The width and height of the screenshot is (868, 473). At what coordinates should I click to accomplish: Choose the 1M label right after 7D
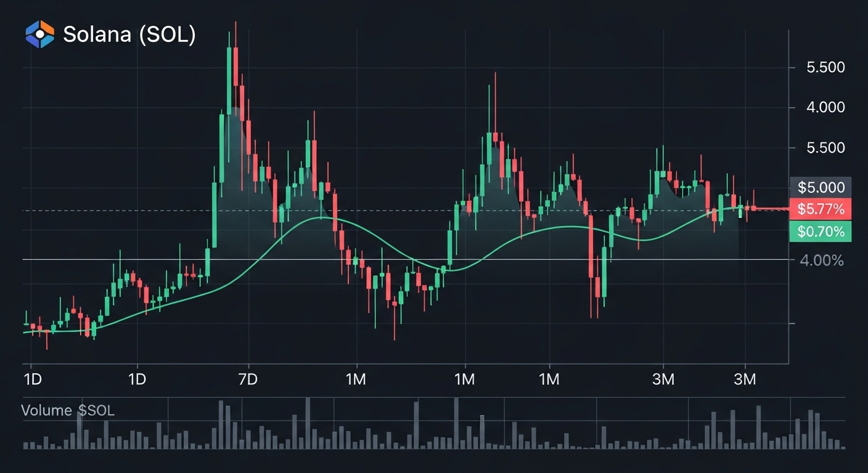coord(356,379)
